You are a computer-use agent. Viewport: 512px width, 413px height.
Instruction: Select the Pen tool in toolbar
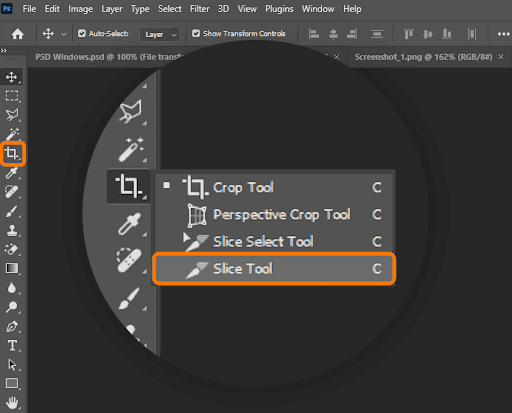12,326
